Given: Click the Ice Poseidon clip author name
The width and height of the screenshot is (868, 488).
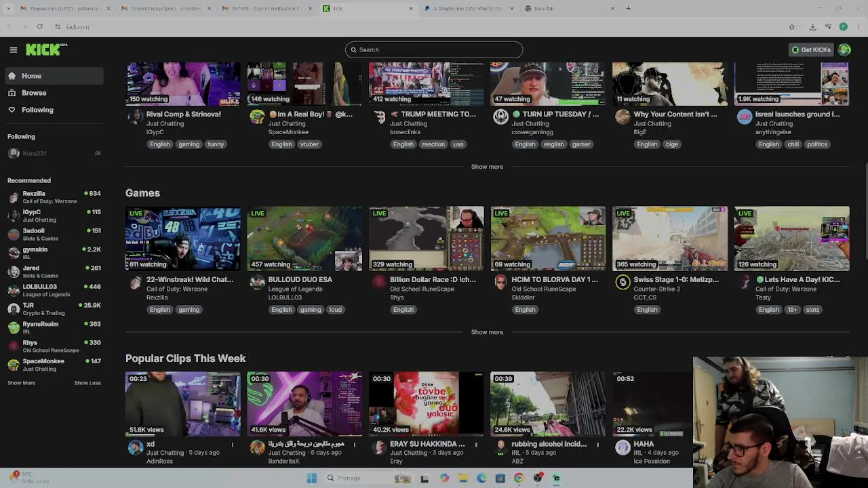Looking at the screenshot, I should tap(652, 462).
